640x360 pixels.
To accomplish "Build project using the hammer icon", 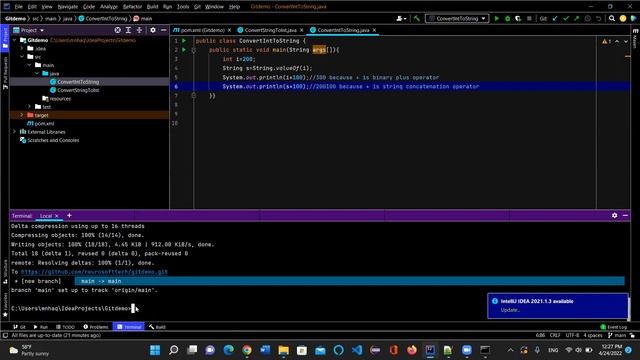I will coord(417,18).
